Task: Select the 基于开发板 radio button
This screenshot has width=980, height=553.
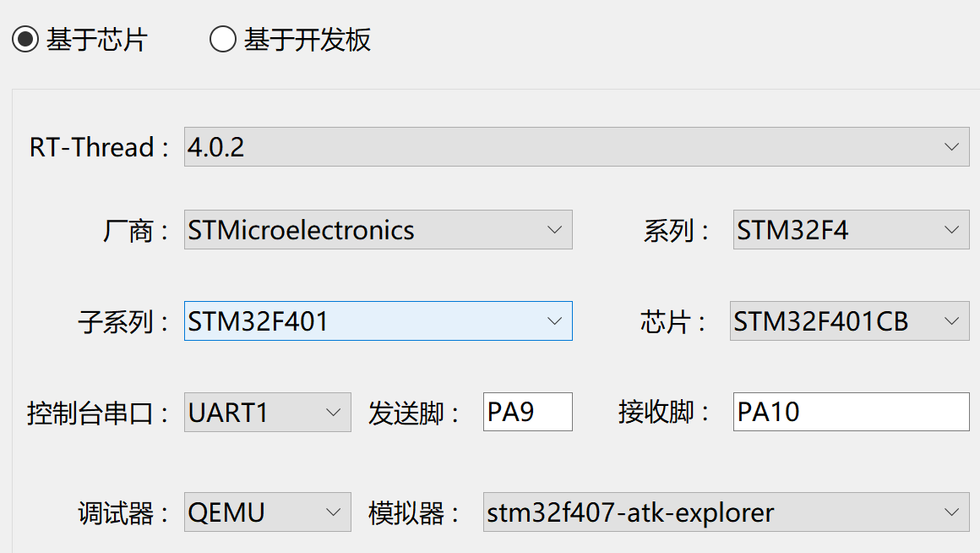Action: tap(222, 39)
